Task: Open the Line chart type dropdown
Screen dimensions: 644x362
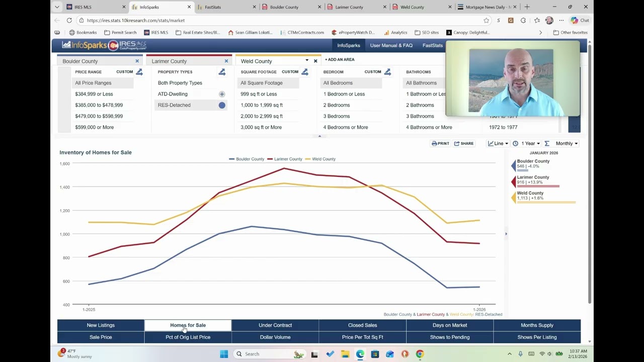Action: [497, 143]
